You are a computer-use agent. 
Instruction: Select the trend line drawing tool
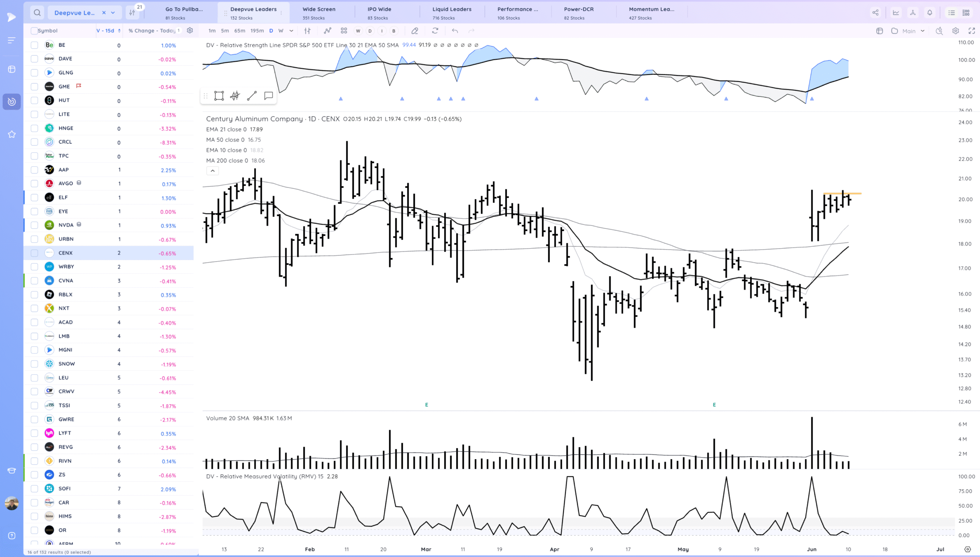click(252, 96)
